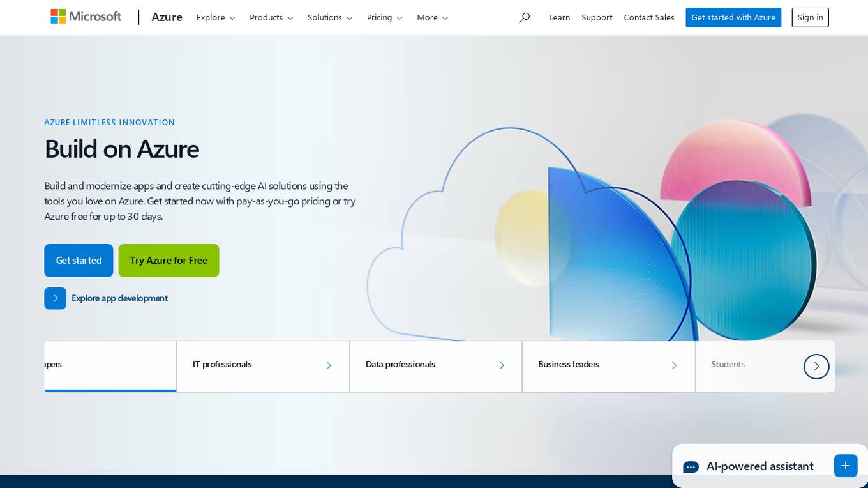Select the Business leaders tab

608,366
